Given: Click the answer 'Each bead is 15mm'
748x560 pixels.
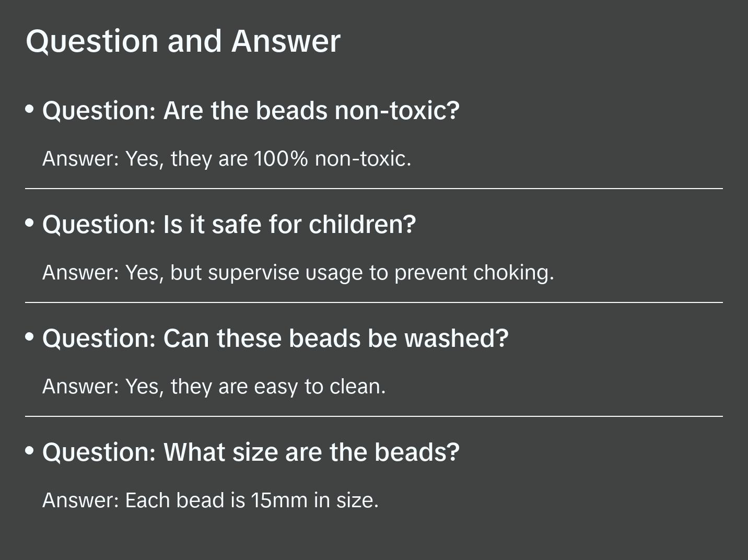Looking at the screenshot, I should pos(210,500).
